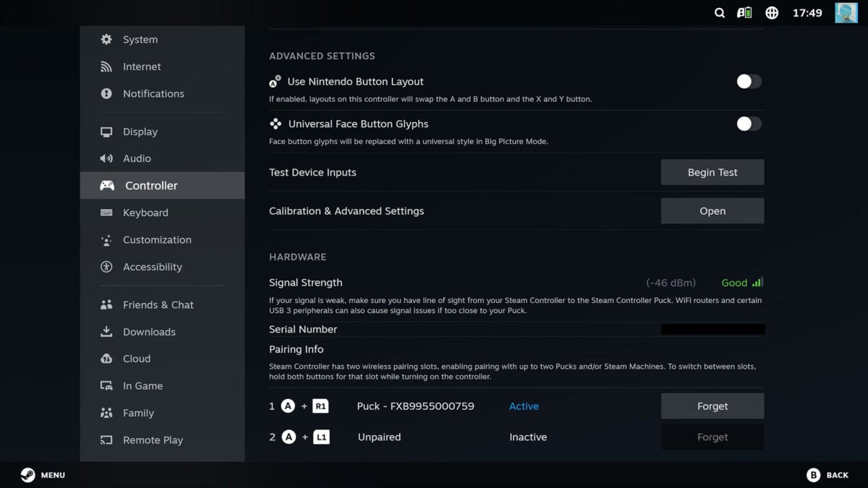Open the search magnifier icon in top bar

(x=719, y=13)
